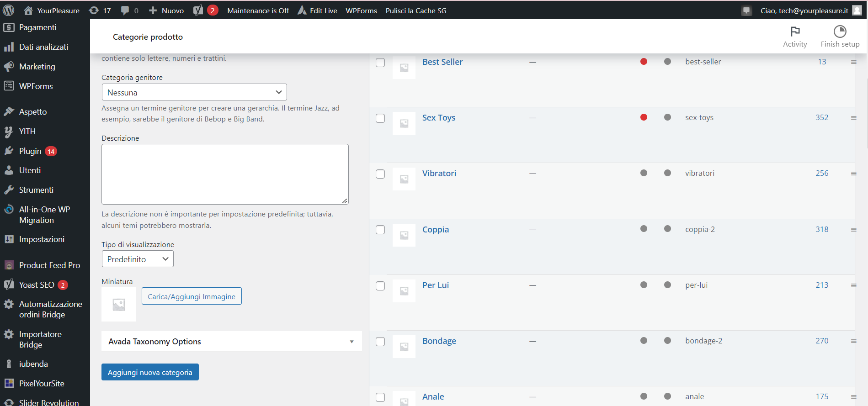868x406 pixels.
Task: Open the Per Lui category link
Action: (436, 285)
